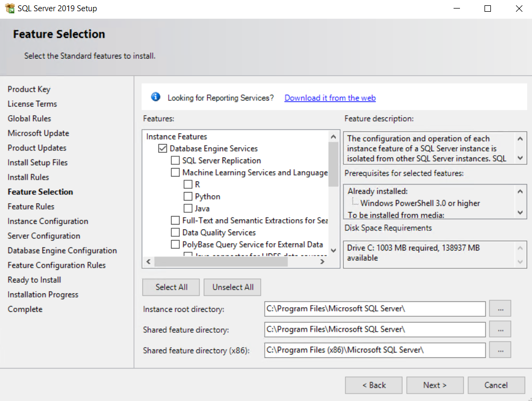Screen dimensions: 532x401
Task: Click down arrow in Prerequisites box
Action: [520, 213]
